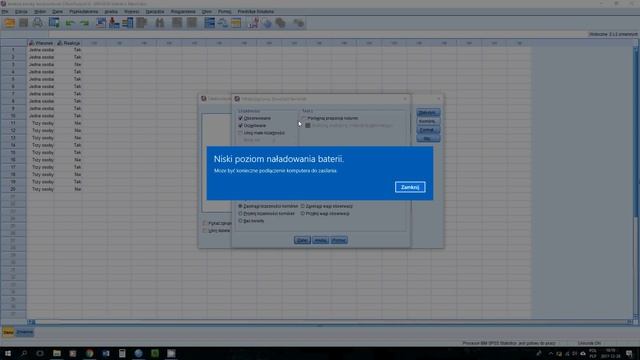Open Chrome from the taskbar

89,353
